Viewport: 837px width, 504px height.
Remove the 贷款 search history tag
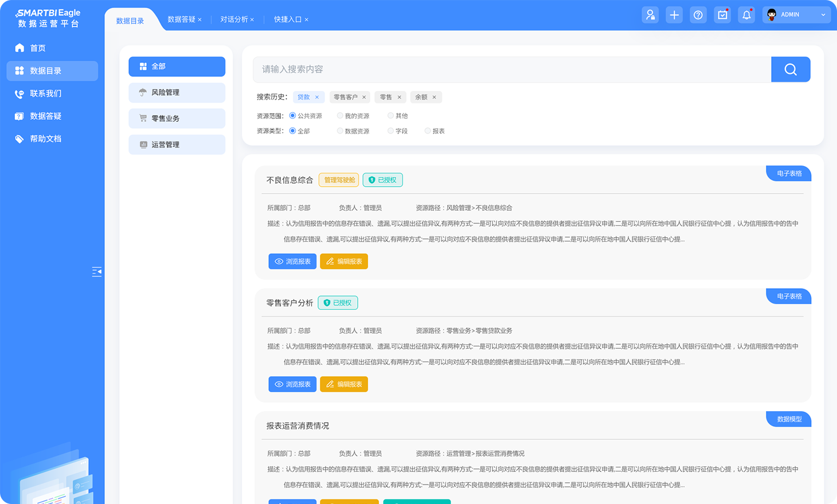317,97
